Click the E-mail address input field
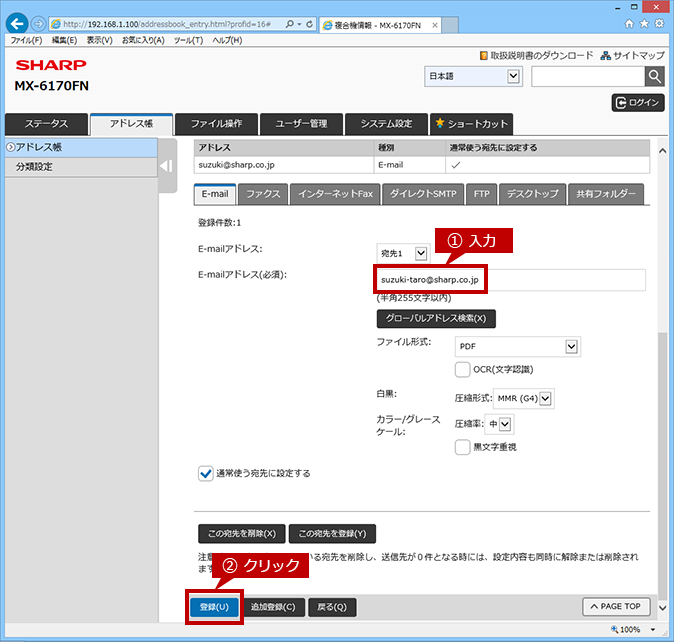The image size is (674, 642). tap(511, 280)
